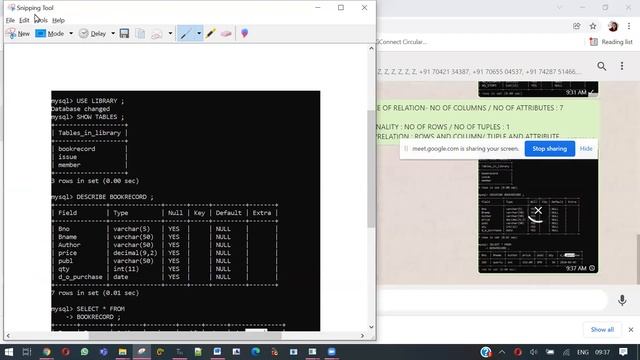Close the Chrome downloads bar
Screen dimensions: 640x360
click(631, 329)
